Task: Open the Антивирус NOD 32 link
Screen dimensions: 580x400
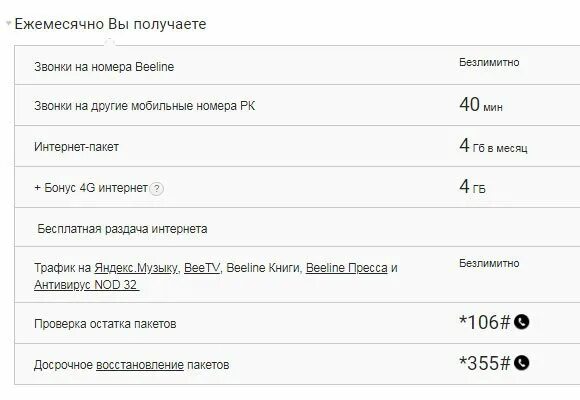Action: tap(87, 285)
